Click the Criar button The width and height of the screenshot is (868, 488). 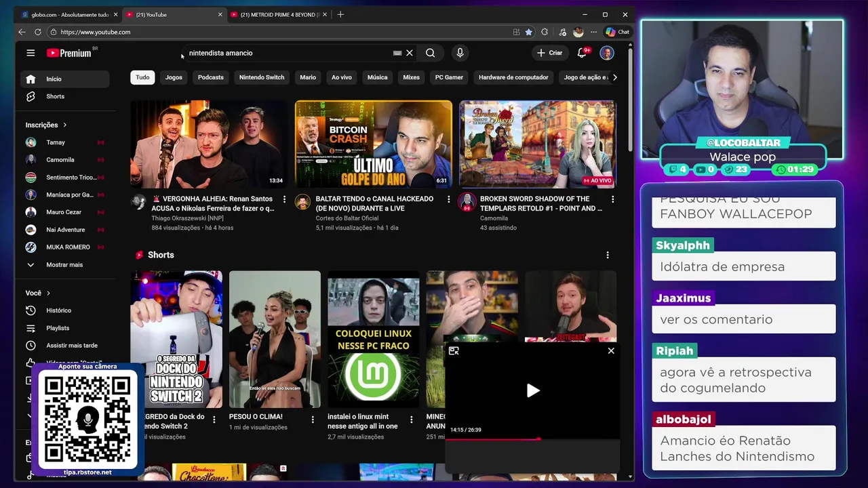pyautogui.click(x=549, y=53)
